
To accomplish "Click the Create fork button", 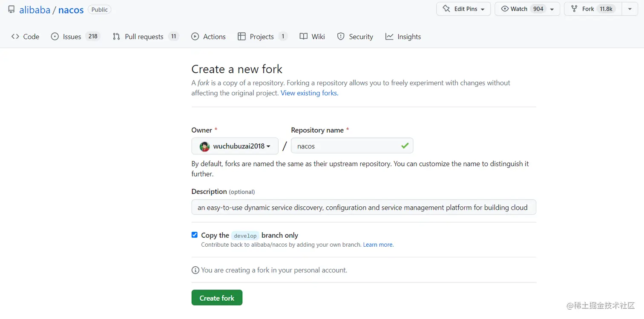I will pos(217,298).
